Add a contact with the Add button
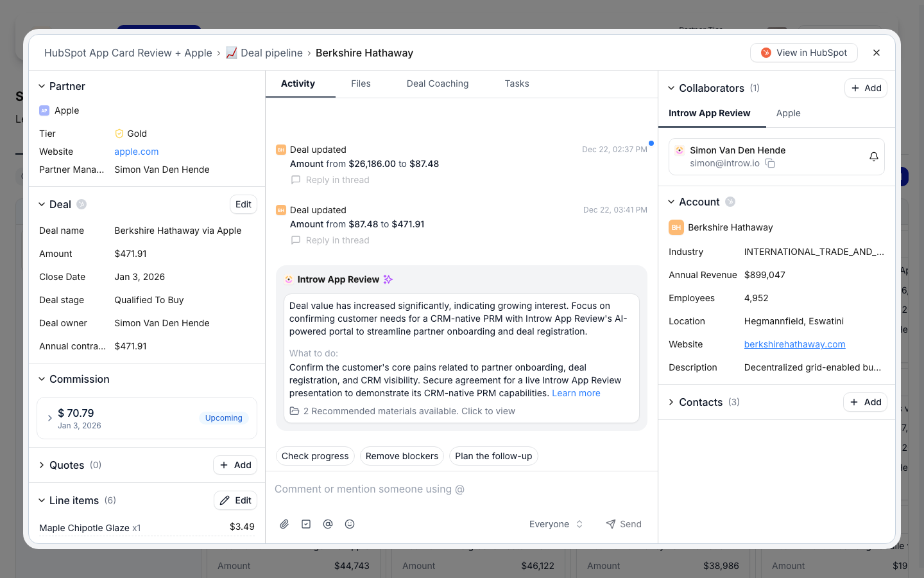Image resolution: width=924 pixels, height=578 pixels. pyautogui.click(x=865, y=402)
